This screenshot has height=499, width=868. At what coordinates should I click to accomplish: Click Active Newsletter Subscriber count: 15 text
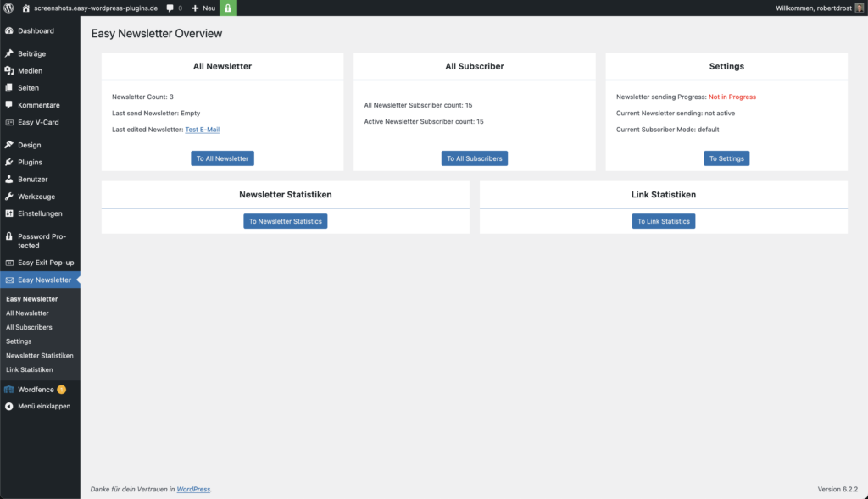(424, 121)
